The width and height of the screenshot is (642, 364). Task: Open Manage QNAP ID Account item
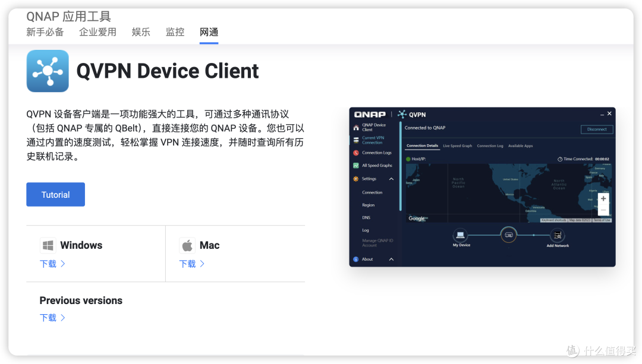[377, 243]
